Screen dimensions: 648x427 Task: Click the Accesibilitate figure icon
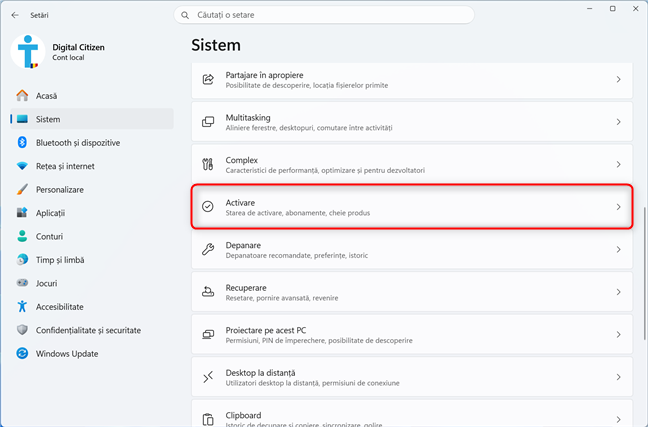[22, 307]
